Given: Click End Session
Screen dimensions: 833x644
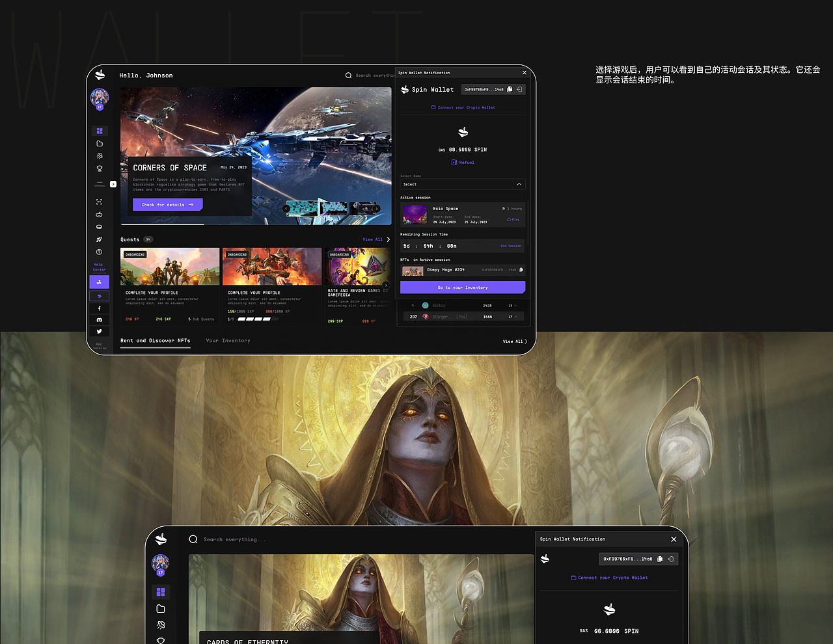Looking at the screenshot, I should (511, 246).
